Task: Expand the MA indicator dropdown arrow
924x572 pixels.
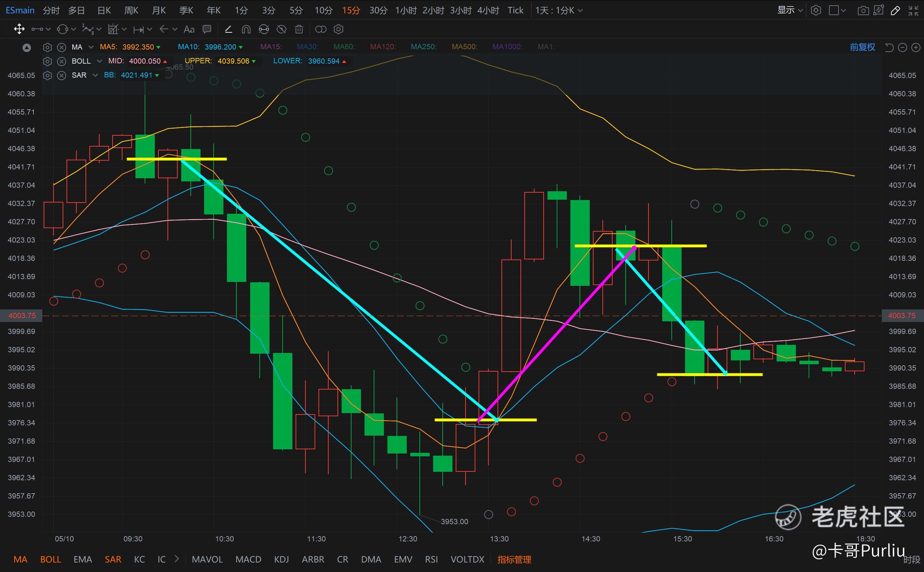Action: pyautogui.click(x=91, y=47)
